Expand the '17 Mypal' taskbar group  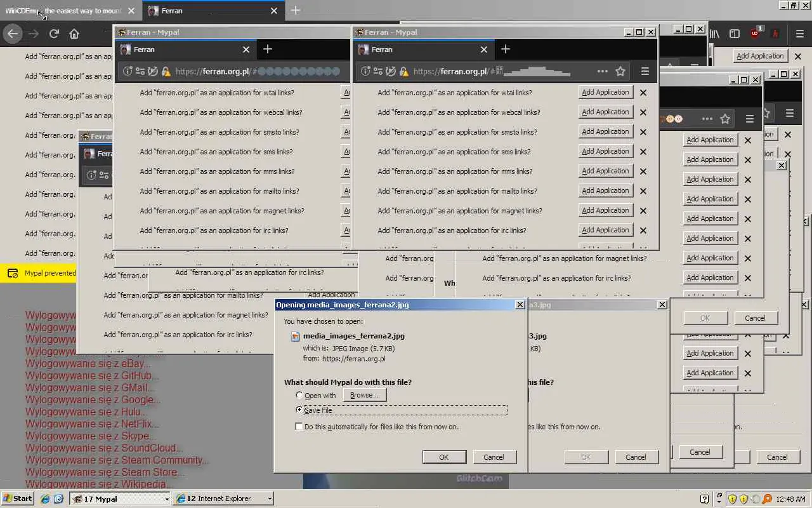tap(121, 499)
